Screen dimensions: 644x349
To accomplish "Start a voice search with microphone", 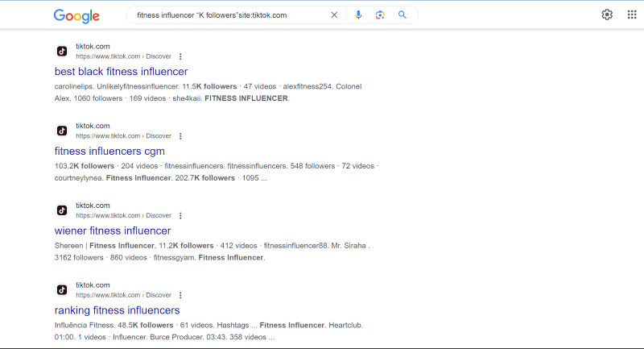I will pos(358,15).
